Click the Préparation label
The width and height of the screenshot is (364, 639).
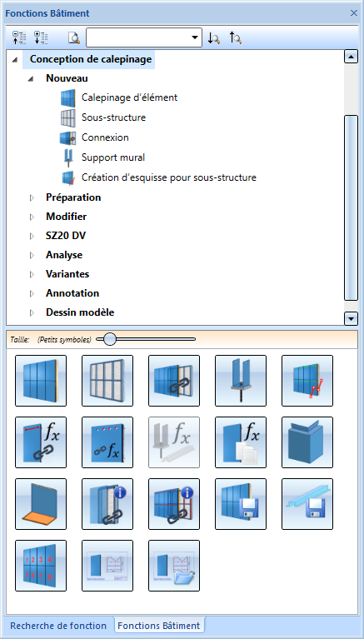tap(73, 197)
